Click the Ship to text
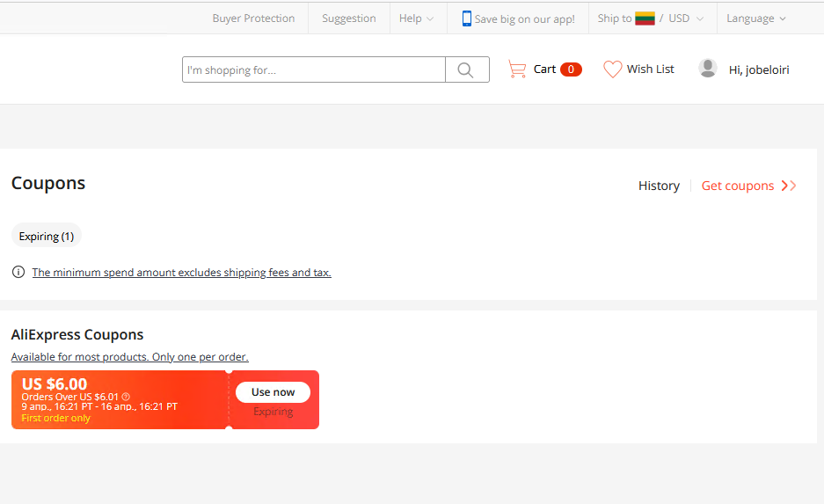Image resolution: width=824 pixels, height=504 pixels. (x=615, y=18)
